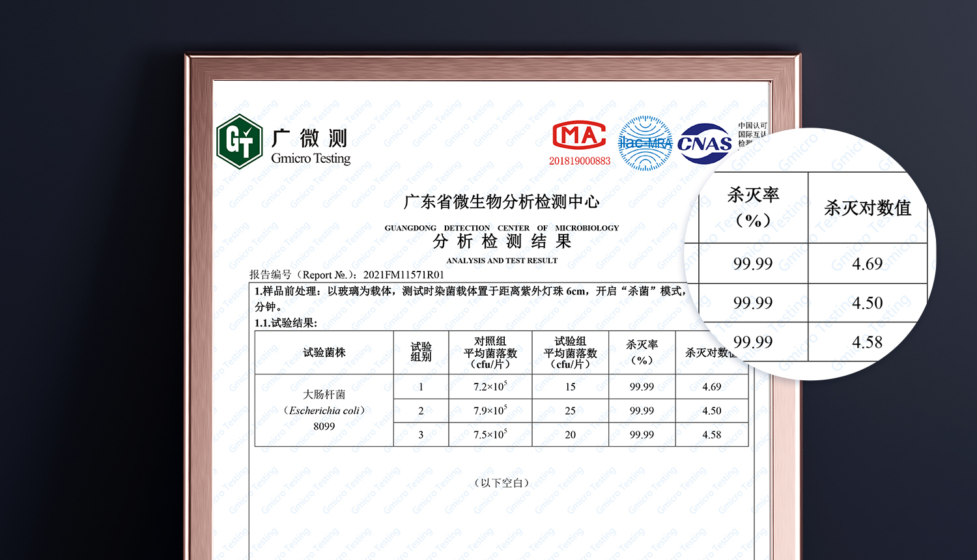The height and width of the screenshot is (560, 977).
Task: Click 99.99 beside 4.58 in magnified circle
Action: [x=753, y=342]
